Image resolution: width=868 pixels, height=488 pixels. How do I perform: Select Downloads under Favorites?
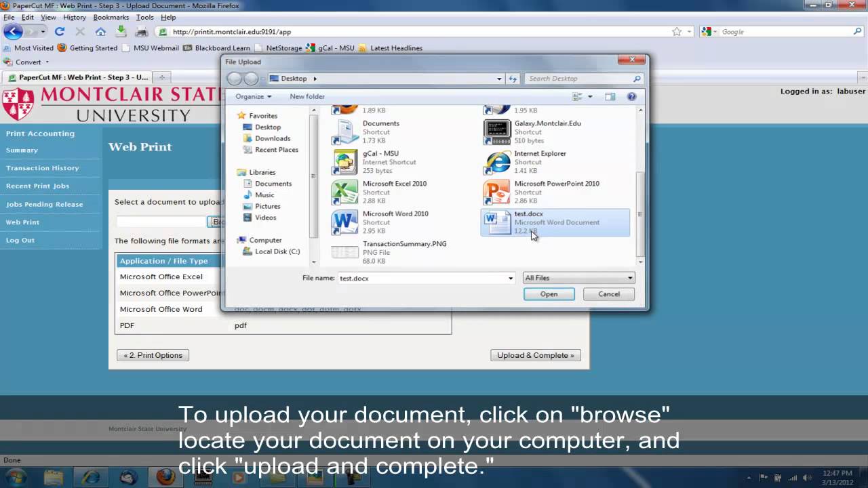273,138
